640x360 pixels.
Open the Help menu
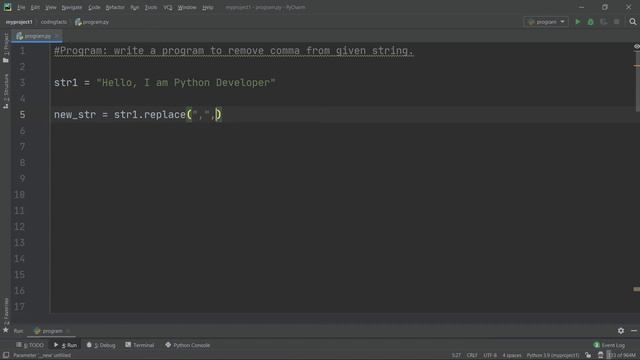tap(208, 7)
